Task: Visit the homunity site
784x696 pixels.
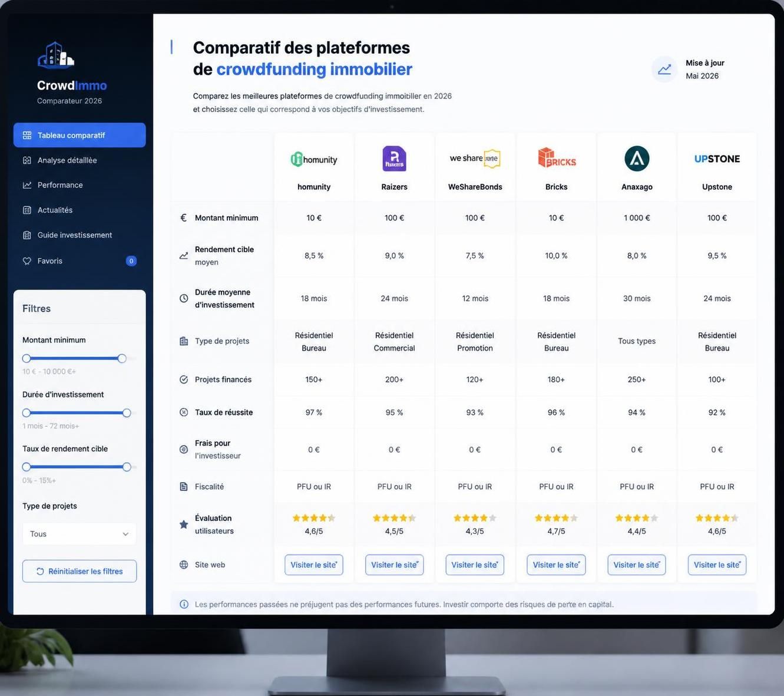Action: pyautogui.click(x=314, y=565)
